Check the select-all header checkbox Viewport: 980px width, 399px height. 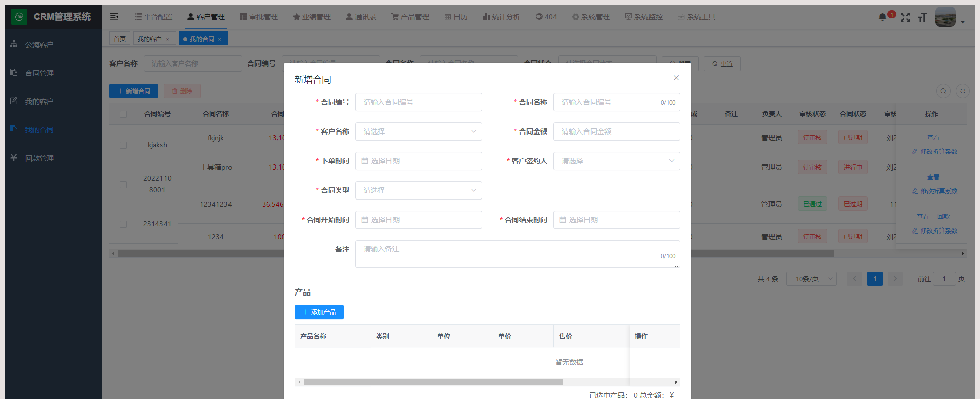(x=123, y=114)
